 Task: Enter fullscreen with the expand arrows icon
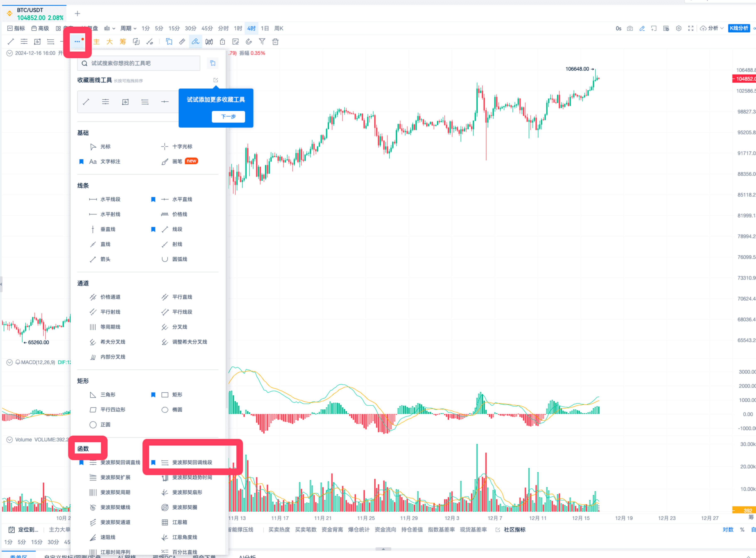point(691,28)
